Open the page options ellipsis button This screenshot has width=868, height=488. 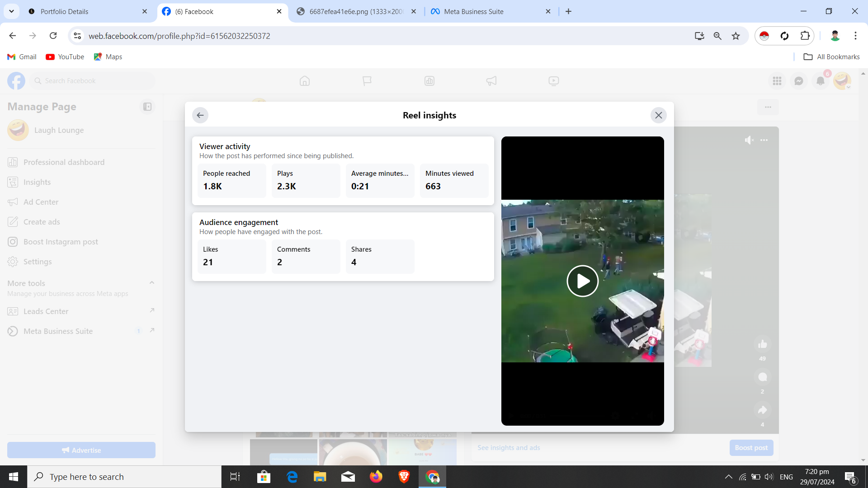tap(768, 107)
